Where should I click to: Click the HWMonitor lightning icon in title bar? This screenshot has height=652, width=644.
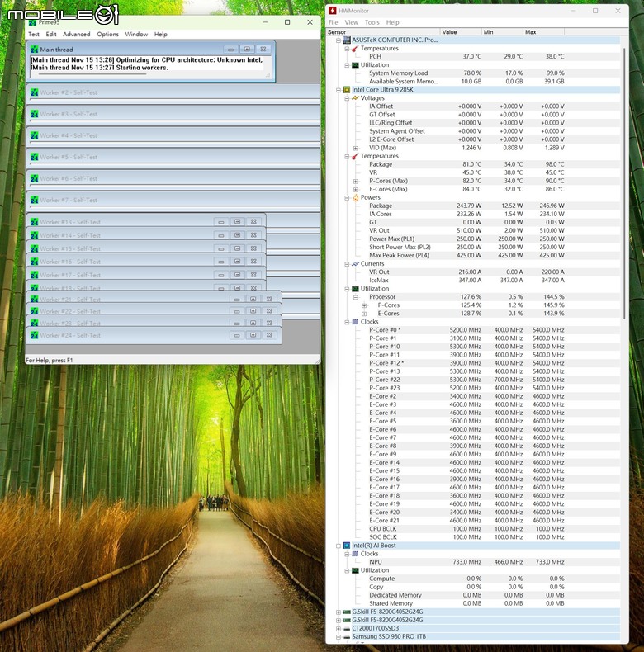(x=333, y=11)
